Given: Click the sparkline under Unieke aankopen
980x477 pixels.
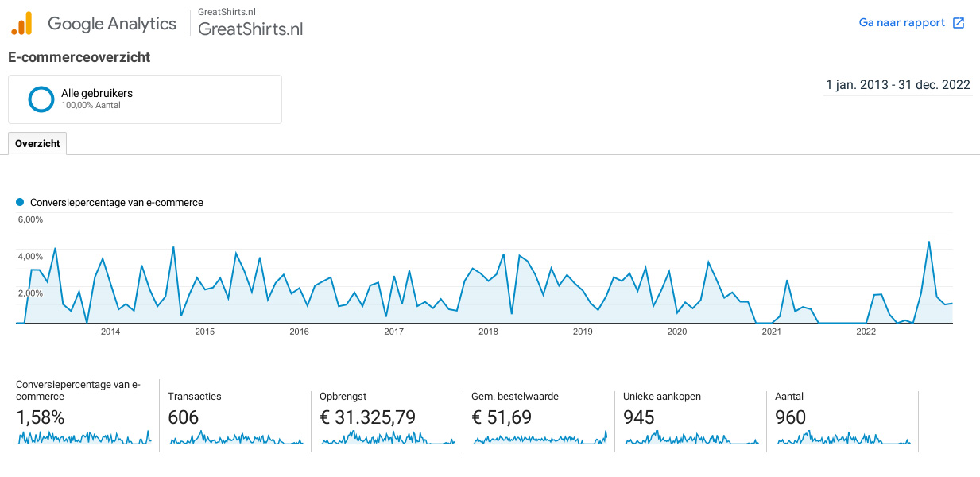Looking at the screenshot, I should (x=691, y=437).
